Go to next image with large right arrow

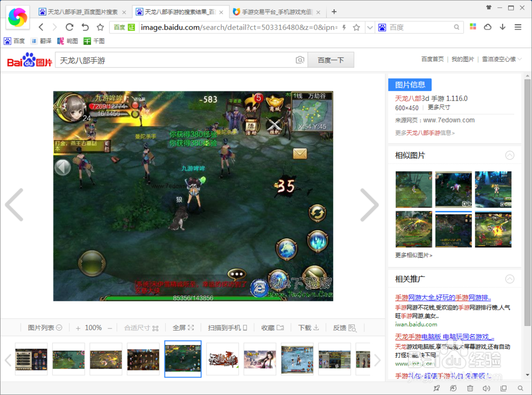[x=369, y=205]
